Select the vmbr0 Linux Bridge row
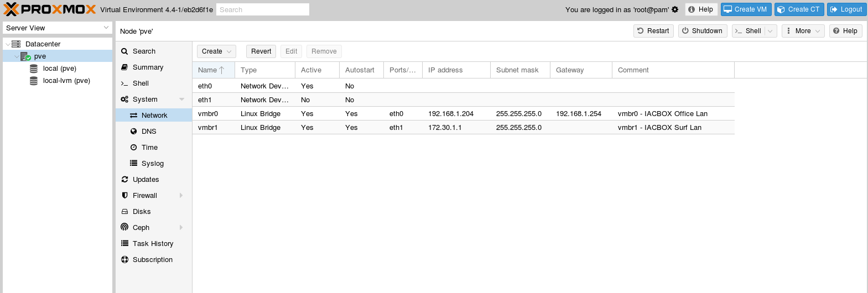This screenshot has width=868, height=293. [464, 113]
